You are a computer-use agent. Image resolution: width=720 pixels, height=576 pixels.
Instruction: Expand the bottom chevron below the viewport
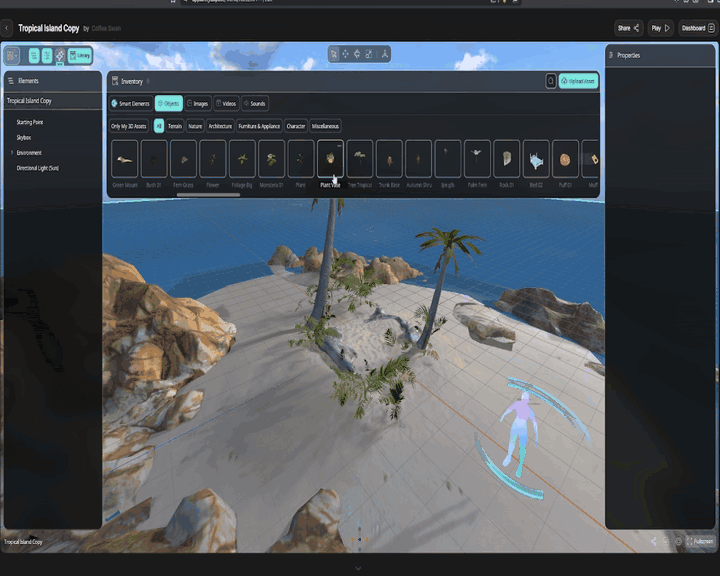pyautogui.click(x=359, y=568)
